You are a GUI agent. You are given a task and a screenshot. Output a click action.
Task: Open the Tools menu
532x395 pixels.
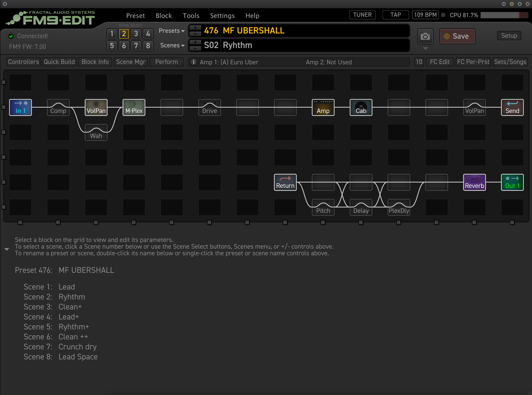pyautogui.click(x=191, y=15)
